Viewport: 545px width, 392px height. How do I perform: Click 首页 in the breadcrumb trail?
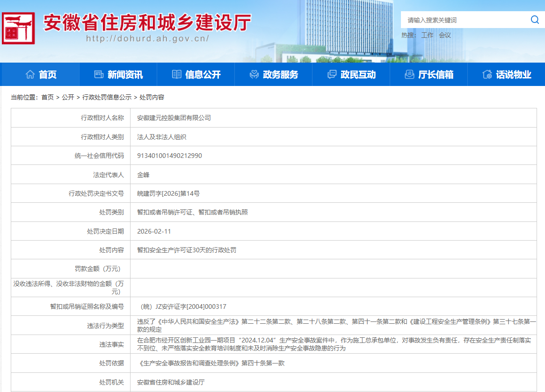(x=47, y=97)
